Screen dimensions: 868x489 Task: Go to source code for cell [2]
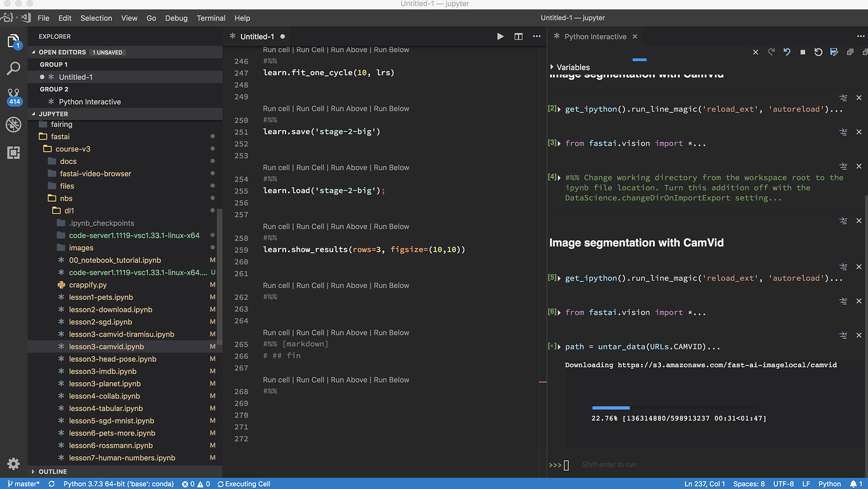coord(843,98)
